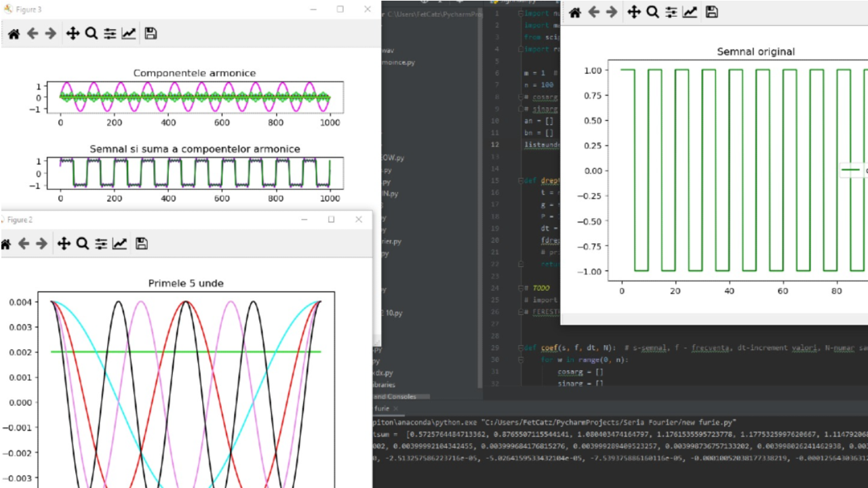Close the furie run tab

(396, 409)
